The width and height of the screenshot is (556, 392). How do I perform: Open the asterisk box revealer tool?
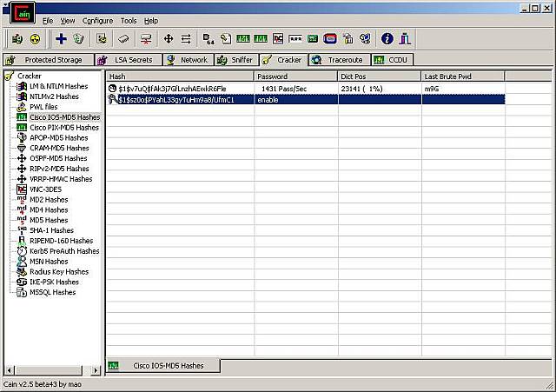coord(295,38)
